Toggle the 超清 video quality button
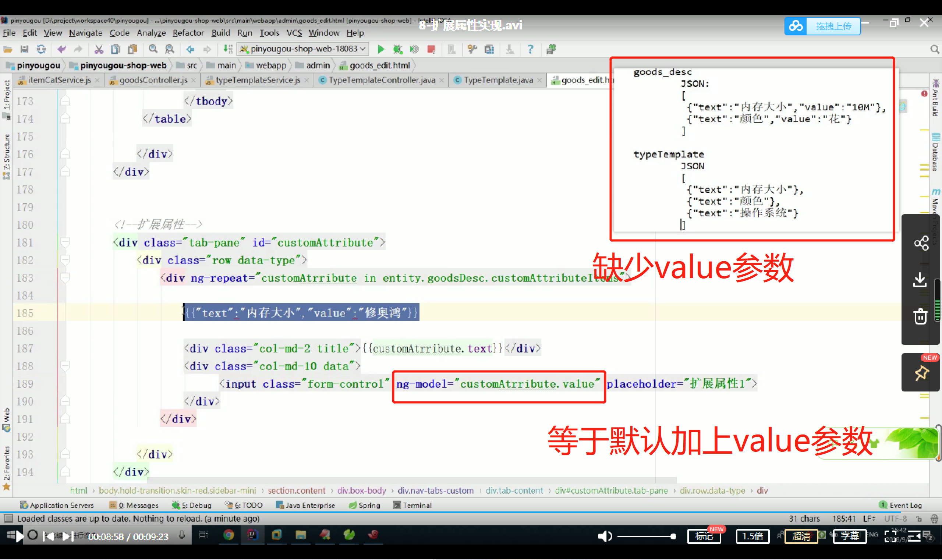This screenshot has height=560, width=942. tap(801, 536)
